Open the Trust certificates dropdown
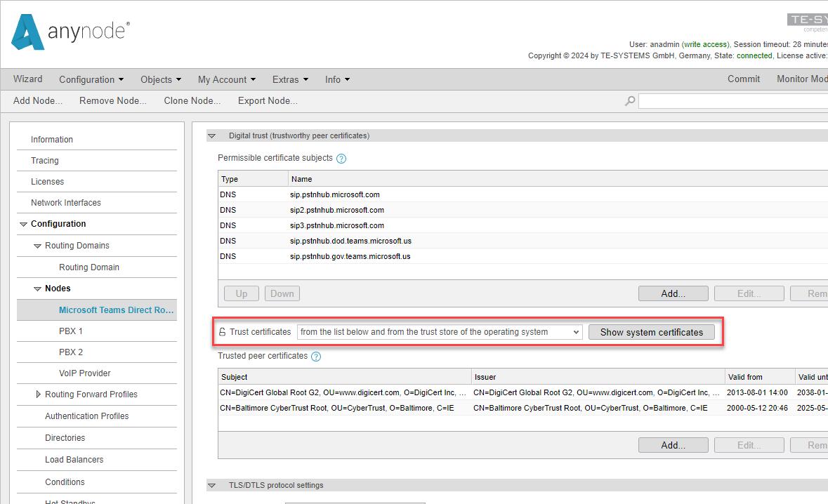Screen dimensions: 828x504 (440, 332)
